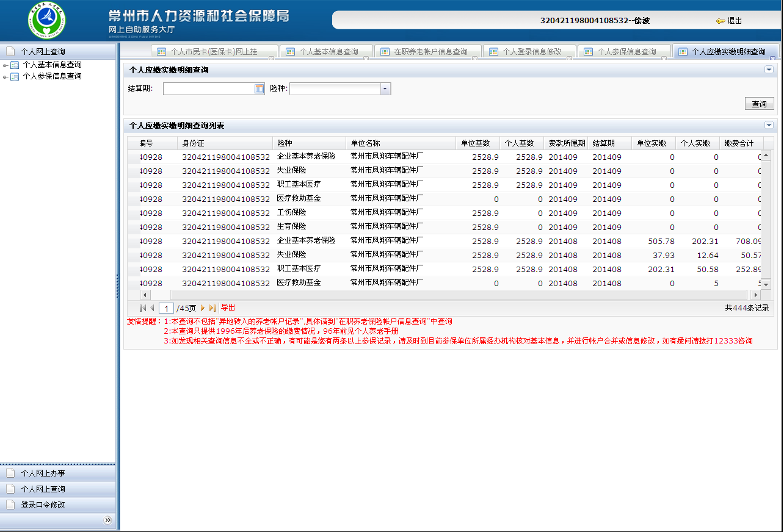Click inside the 结算期 input field
Viewport: 784px width, 532px height.
(x=209, y=89)
